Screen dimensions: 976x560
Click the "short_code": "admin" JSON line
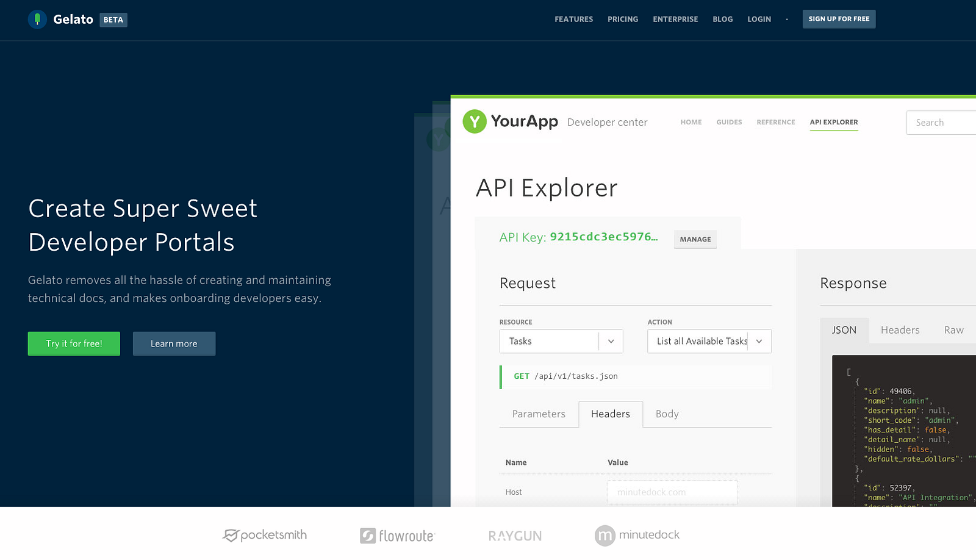tap(911, 420)
